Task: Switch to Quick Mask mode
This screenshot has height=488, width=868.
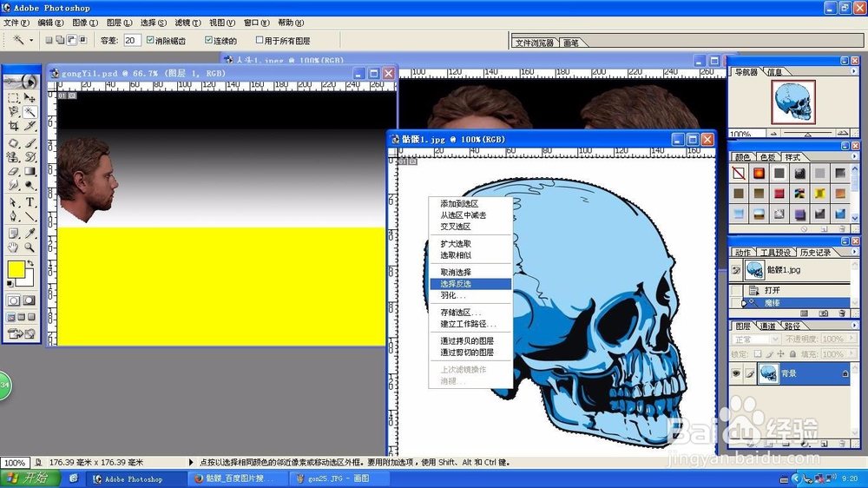Action: pos(29,300)
